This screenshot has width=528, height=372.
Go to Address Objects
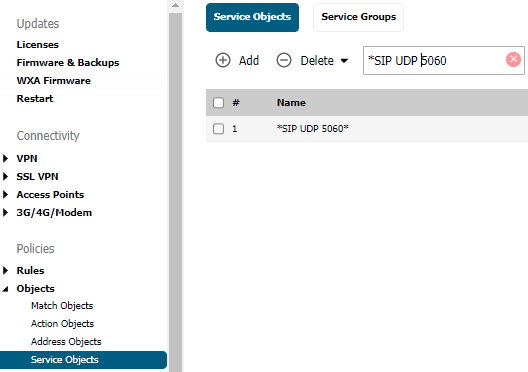tap(66, 341)
